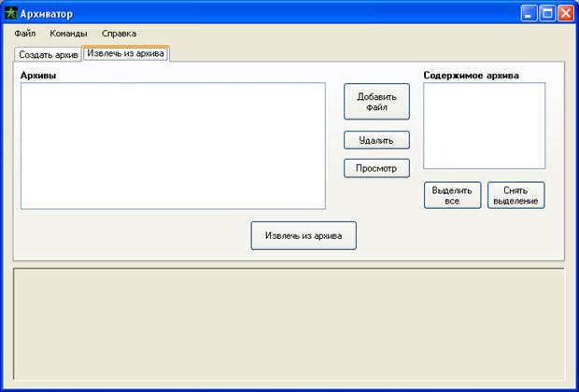Minimize the Архиватор window
The height and width of the screenshot is (392, 579).
(530, 13)
